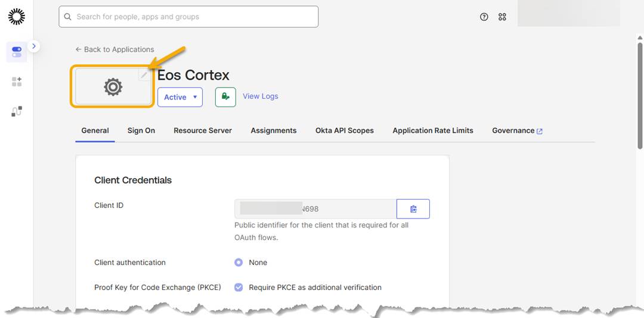Click the pencil edit logo icon
The image size is (644, 318).
[x=144, y=74]
